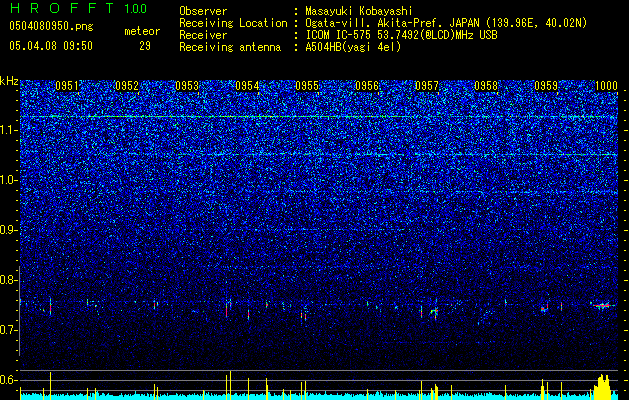Select the 0957 time label
The width and height of the screenshot is (629, 400).
click(x=426, y=86)
